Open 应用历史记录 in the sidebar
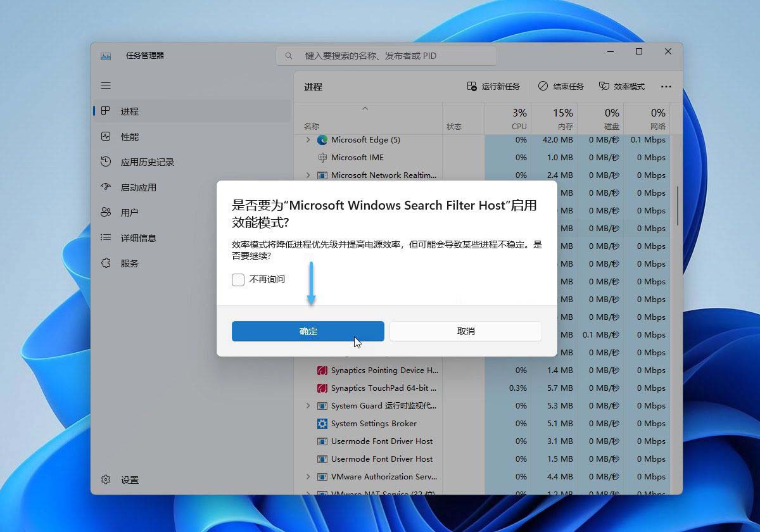 (147, 162)
